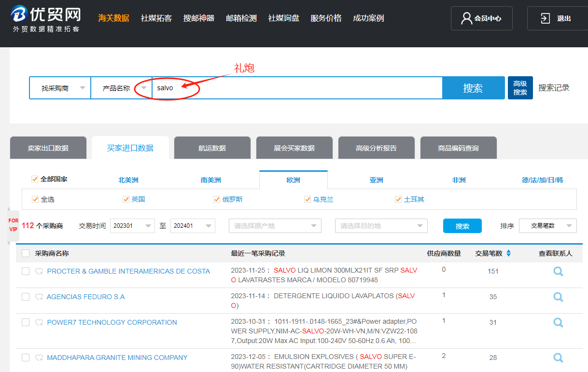Click follow icon beside PROCTER & GAMBLE

pyautogui.click(x=39, y=272)
